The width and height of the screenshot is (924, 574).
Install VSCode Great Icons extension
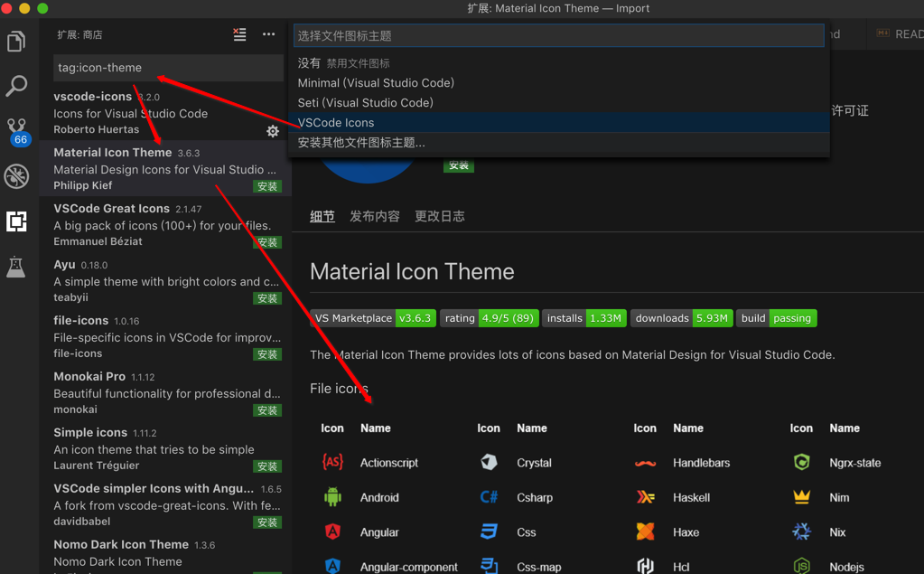click(267, 242)
